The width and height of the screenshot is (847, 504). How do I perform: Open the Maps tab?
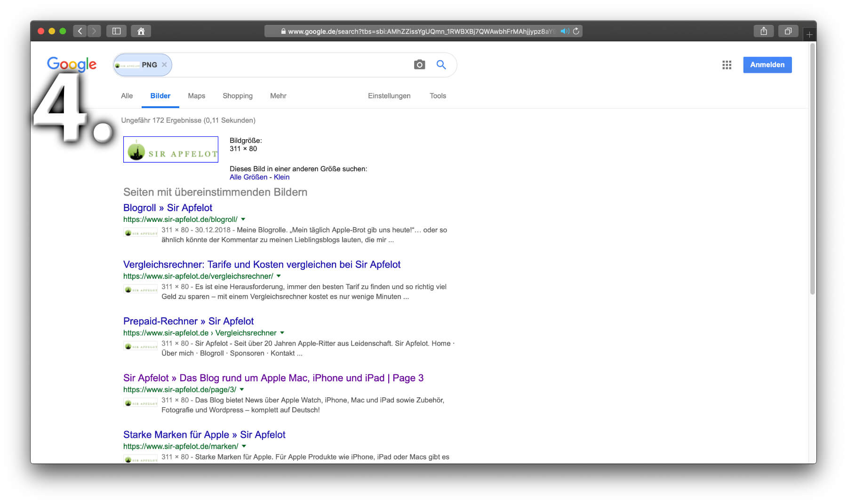click(196, 96)
